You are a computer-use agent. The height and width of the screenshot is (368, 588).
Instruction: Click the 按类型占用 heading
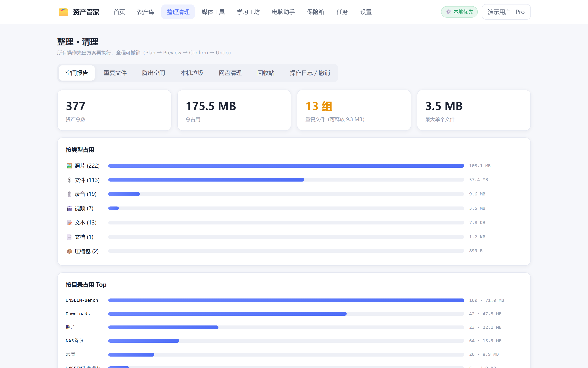[x=80, y=150]
